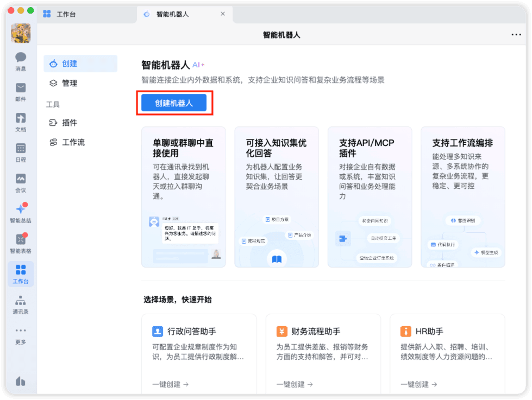Click the workflow icon beside 工作流
532x400 pixels.
pyautogui.click(x=53, y=142)
